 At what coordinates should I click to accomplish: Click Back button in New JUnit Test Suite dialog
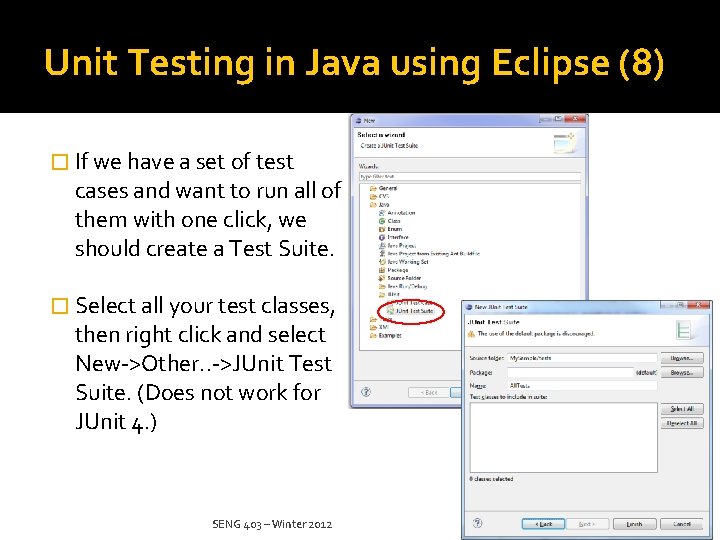pos(543,524)
